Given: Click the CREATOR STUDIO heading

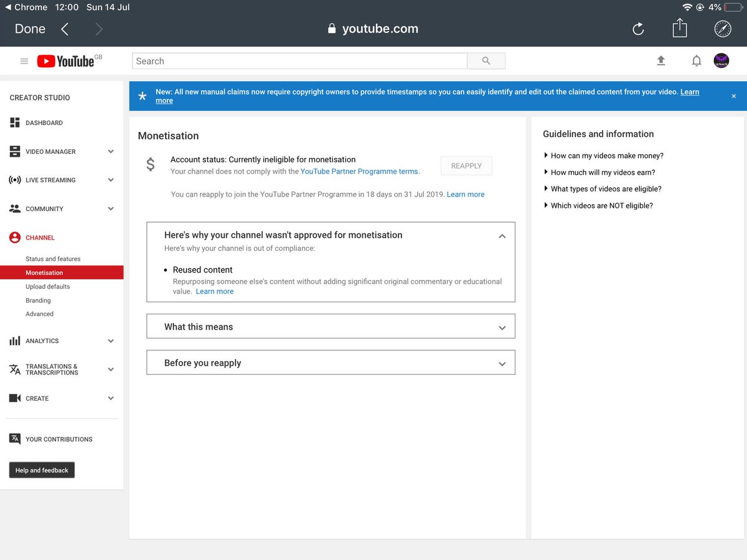Looking at the screenshot, I should click(x=40, y=98).
